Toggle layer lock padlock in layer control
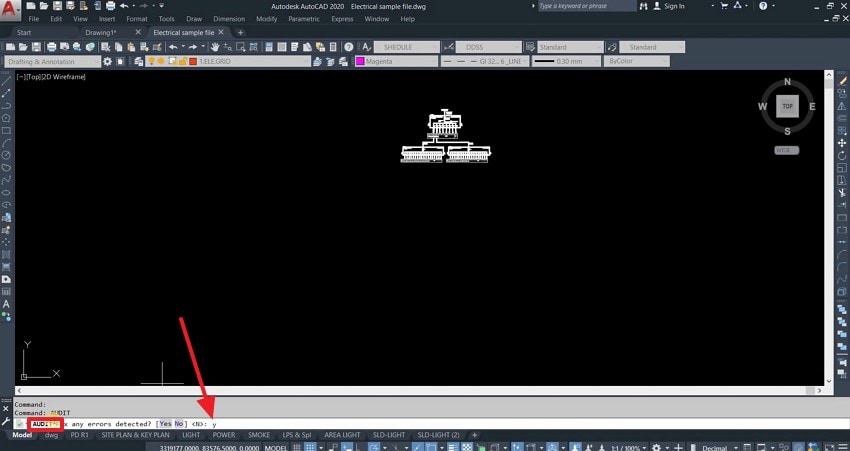The image size is (850, 451). click(183, 61)
